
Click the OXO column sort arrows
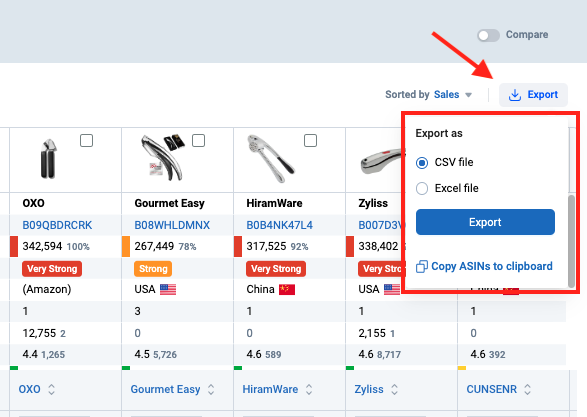tap(52, 389)
